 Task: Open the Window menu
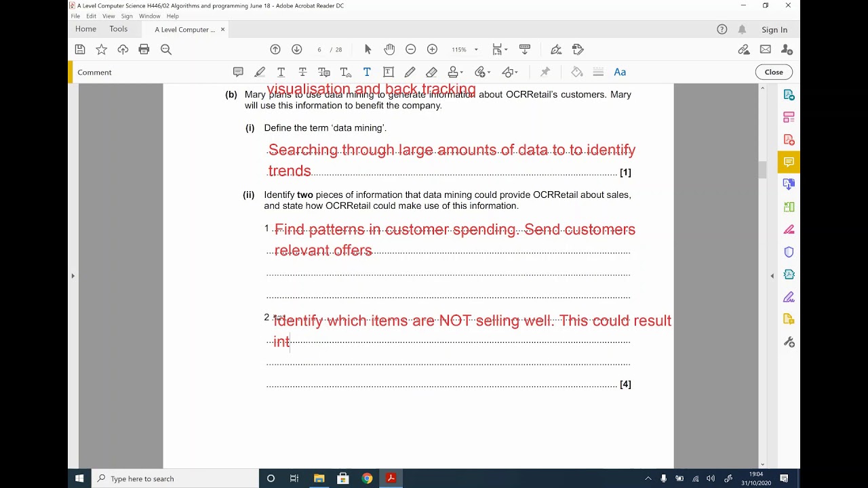pyautogui.click(x=149, y=16)
